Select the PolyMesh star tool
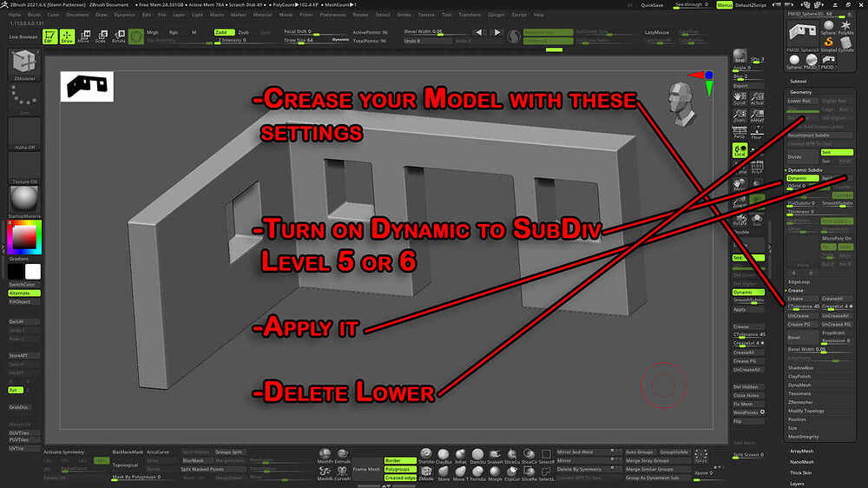Image resolution: width=868 pixels, height=488 pixels. [845, 28]
